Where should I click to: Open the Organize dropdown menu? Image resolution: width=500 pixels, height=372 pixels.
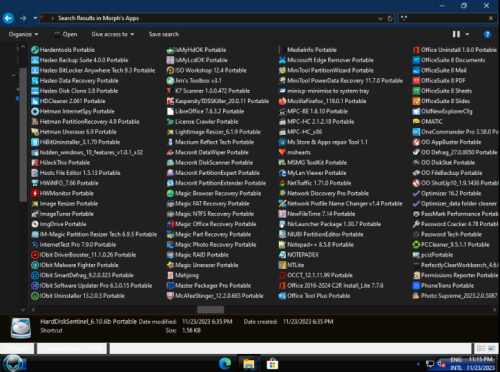pos(23,34)
